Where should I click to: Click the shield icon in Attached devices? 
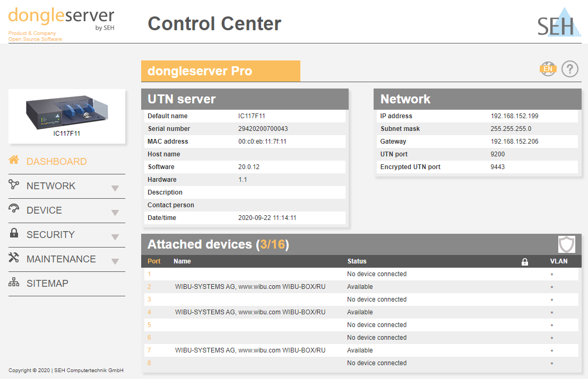point(566,244)
